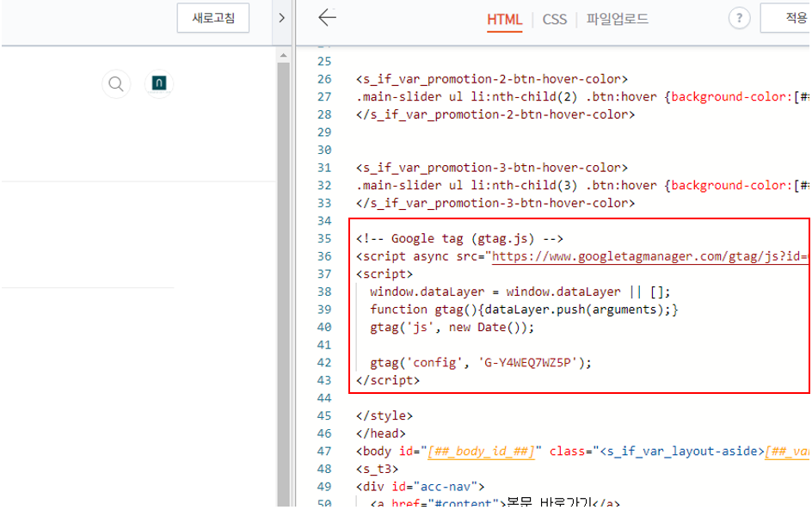Click </s_if_var_promotion-3-btn-hover-color> on line 33
The height and width of the screenshot is (510, 812).
pos(495,203)
